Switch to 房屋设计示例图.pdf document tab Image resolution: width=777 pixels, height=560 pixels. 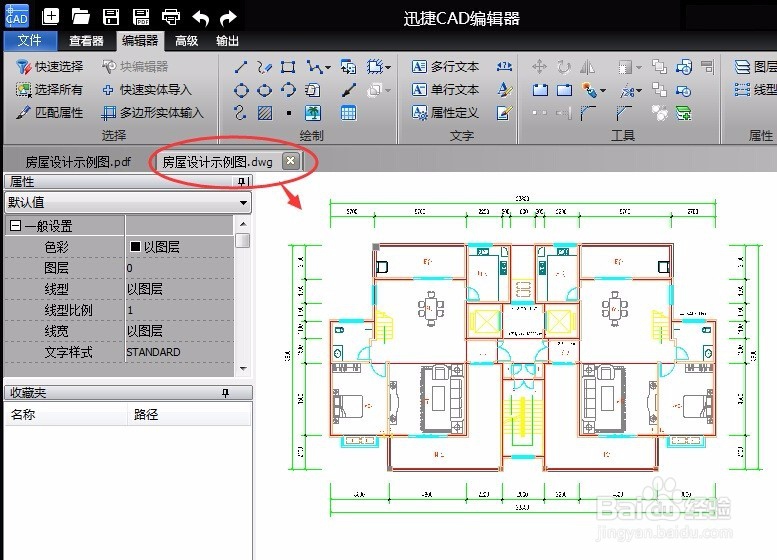[x=78, y=162]
